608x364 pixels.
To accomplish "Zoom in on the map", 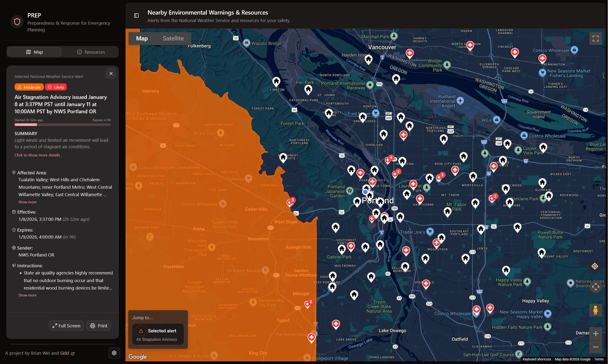I will (596, 334).
